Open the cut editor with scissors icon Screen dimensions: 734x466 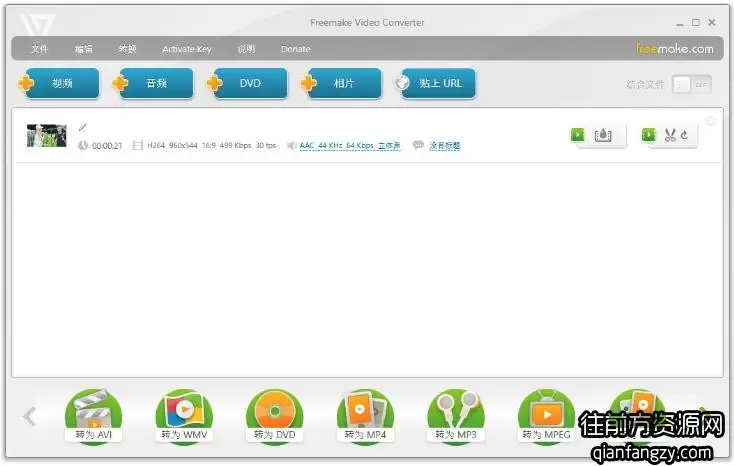coord(669,135)
